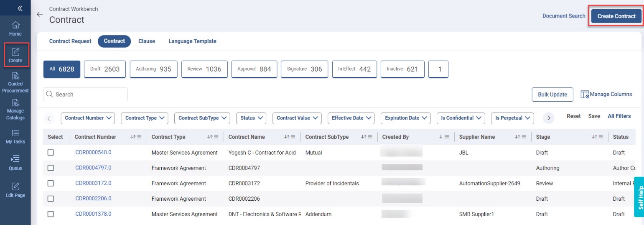
Task: Collapse the left sidebar with double chevron
Action: click(20, 8)
